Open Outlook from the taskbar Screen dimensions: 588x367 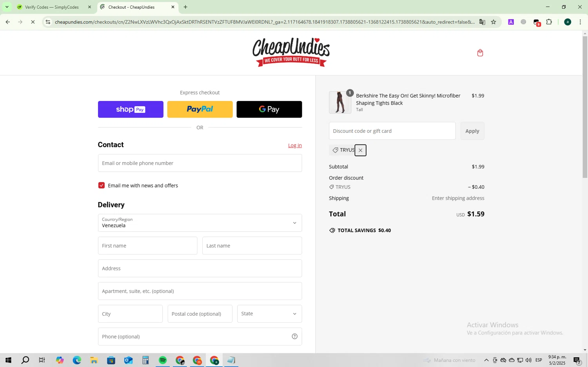coord(129,360)
